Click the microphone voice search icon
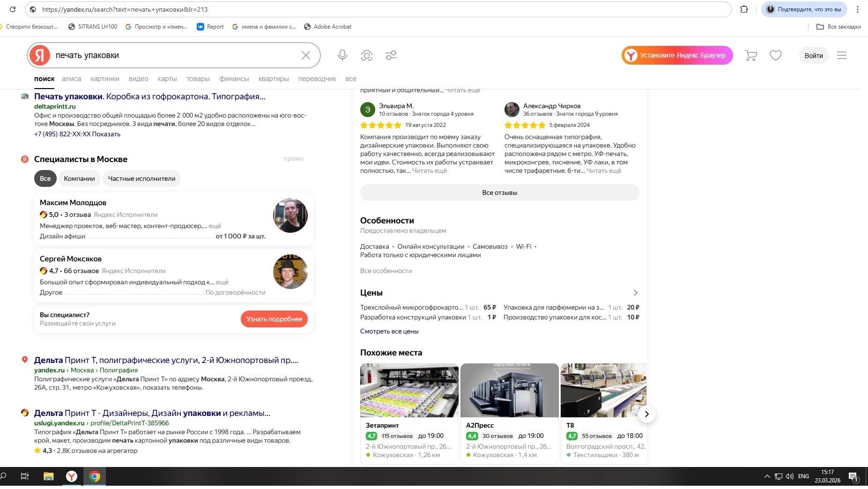 click(342, 55)
